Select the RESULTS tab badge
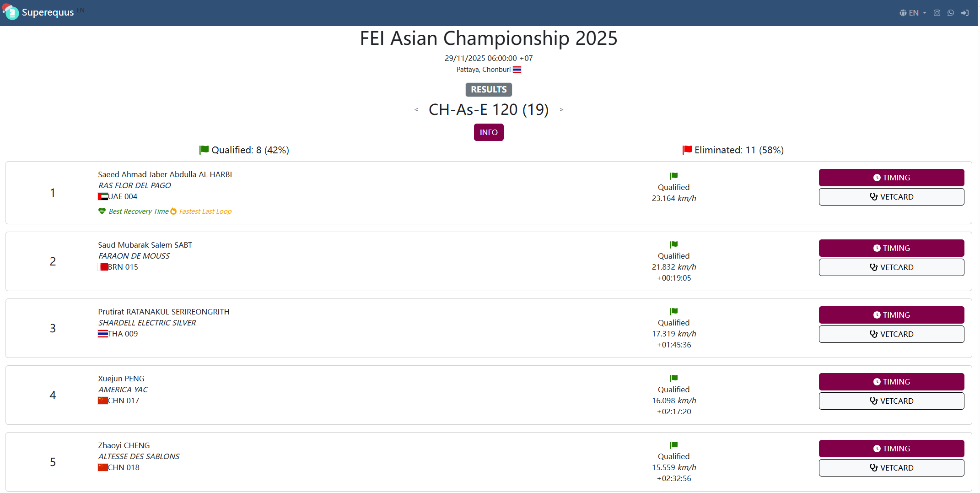This screenshot has width=980, height=493. [x=489, y=89]
